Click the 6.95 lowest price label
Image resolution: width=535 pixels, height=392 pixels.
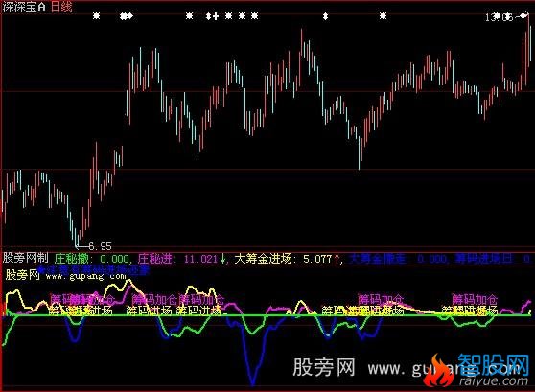pos(100,246)
